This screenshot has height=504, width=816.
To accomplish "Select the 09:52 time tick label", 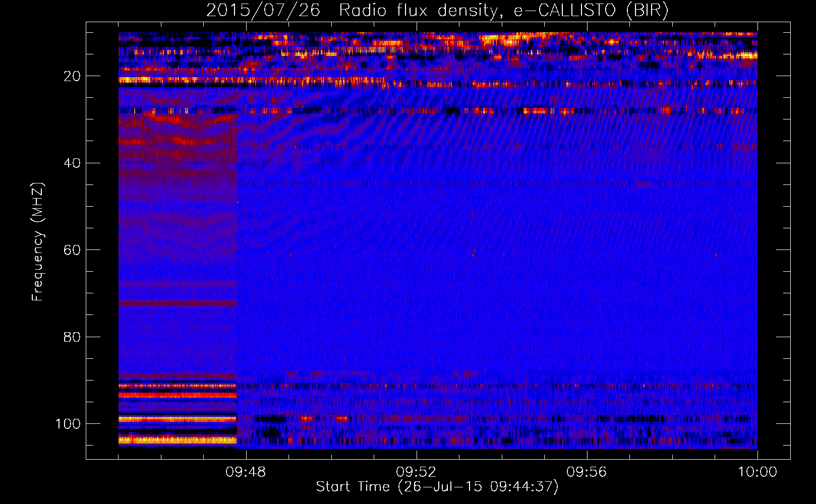I will 416,472.
